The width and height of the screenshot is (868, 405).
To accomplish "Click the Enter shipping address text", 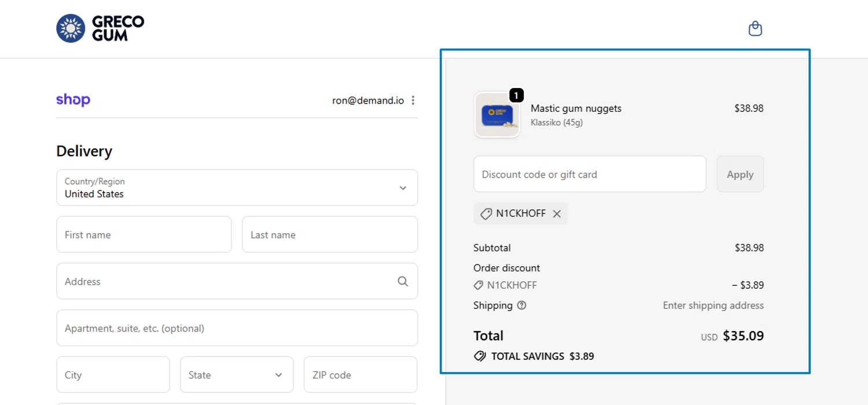I will pos(713,305).
